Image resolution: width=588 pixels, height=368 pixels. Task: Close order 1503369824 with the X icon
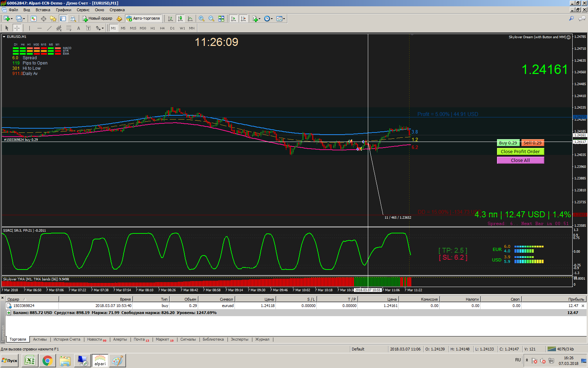coord(583,306)
